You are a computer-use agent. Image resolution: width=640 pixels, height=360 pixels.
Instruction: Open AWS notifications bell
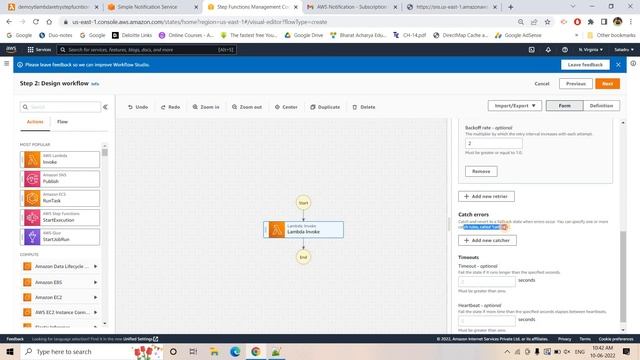pyautogui.click(x=548, y=49)
